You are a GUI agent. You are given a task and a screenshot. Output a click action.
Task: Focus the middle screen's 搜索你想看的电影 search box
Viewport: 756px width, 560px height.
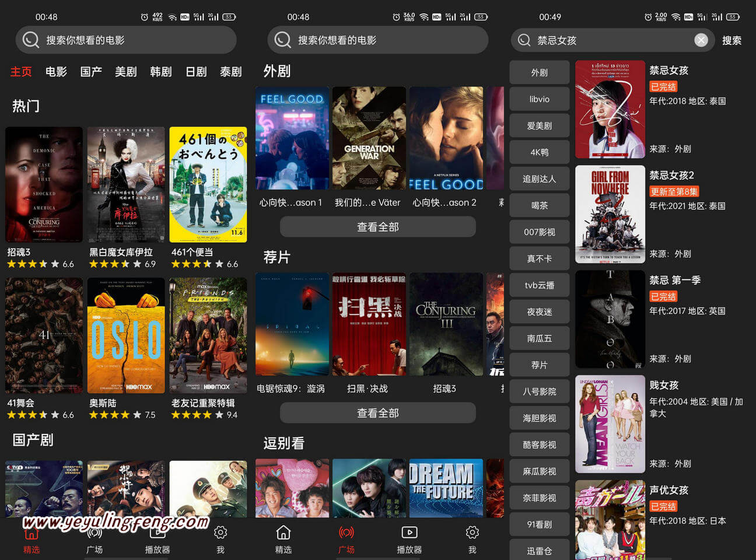[x=378, y=40]
